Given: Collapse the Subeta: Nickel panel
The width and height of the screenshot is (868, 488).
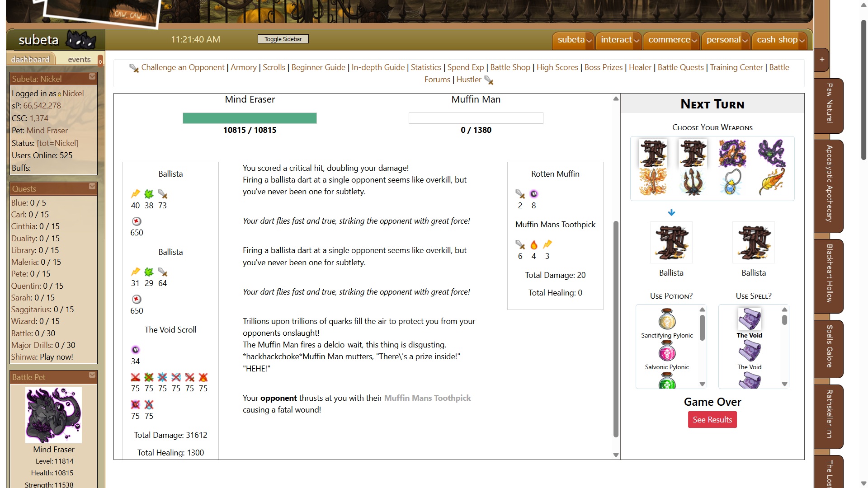Looking at the screenshot, I should 92,77.
